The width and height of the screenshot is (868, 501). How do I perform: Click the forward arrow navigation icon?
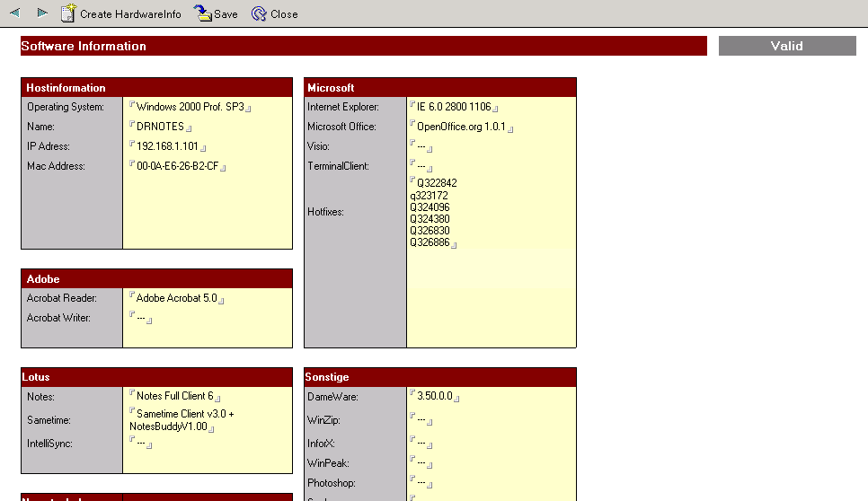click(42, 13)
